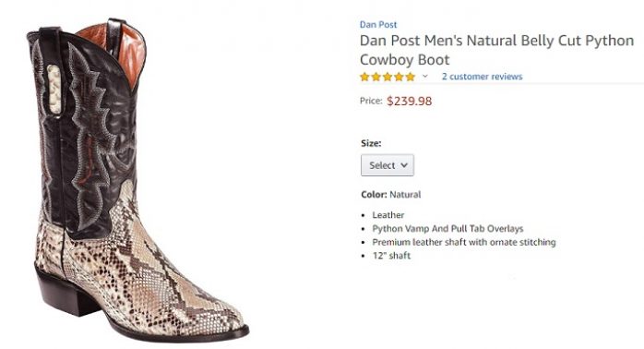Click the fifth rating star
The height and width of the screenshot is (349, 644).
(x=411, y=77)
